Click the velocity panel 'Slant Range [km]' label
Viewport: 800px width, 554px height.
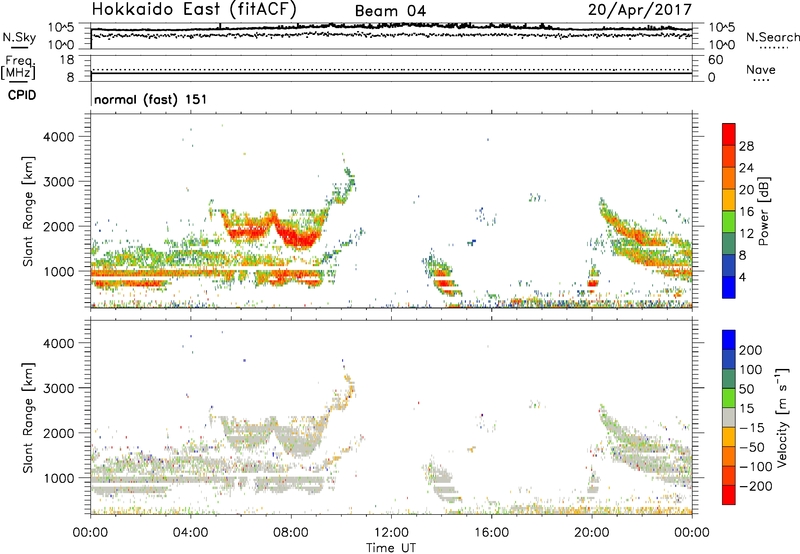click(28, 417)
